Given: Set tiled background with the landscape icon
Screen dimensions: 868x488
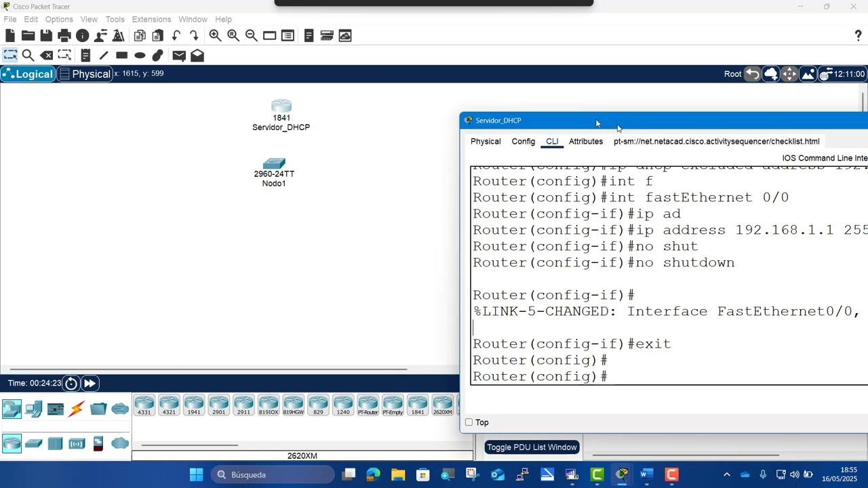Looking at the screenshot, I should pos(808,74).
